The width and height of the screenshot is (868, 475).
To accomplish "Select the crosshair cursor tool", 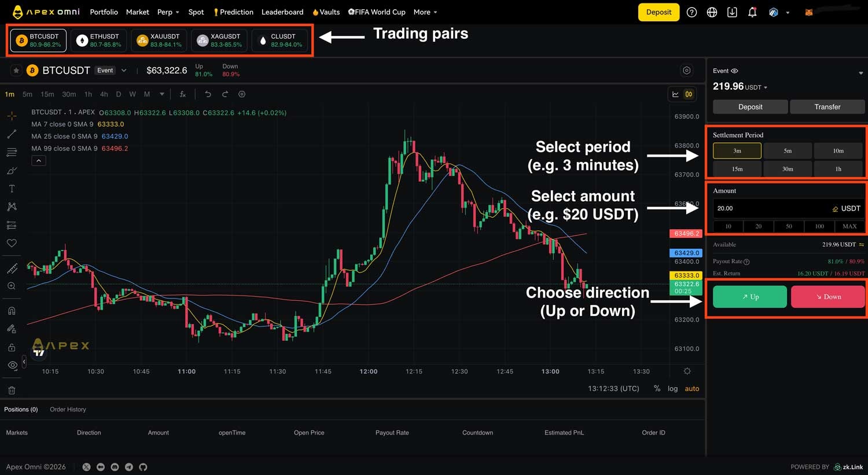I will click(x=12, y=116).
